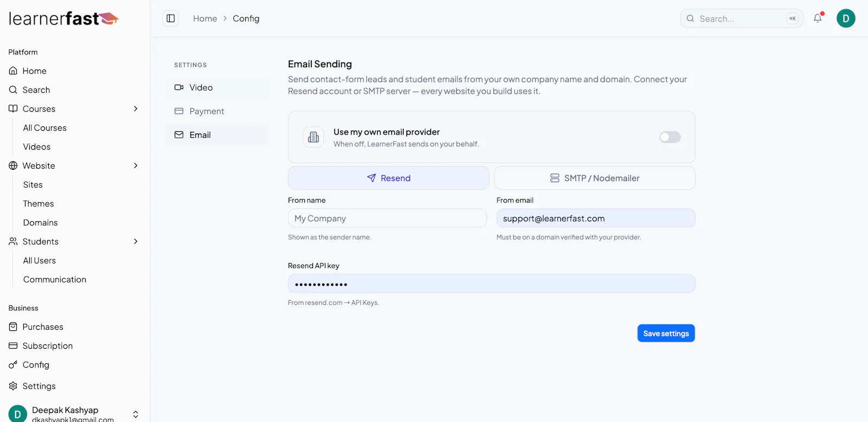Open Themes under Website
The height and width of the screenshot is (422, 868).
(x=39, y=203)
